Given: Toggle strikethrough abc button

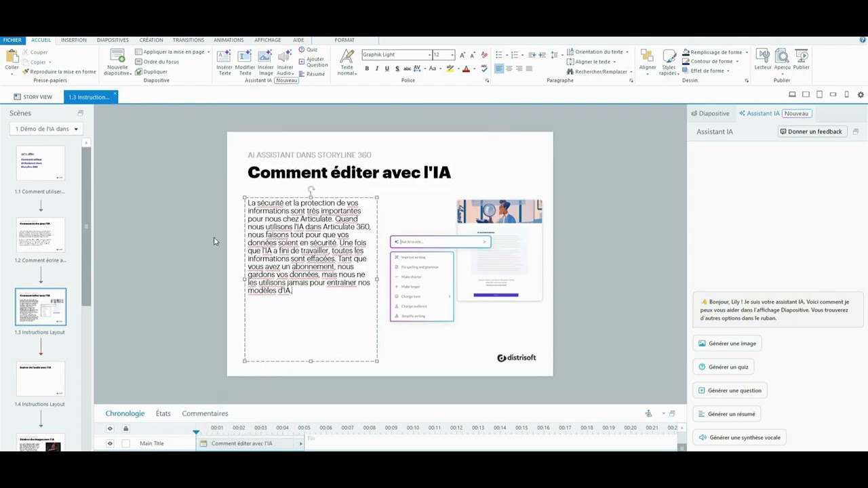Looking at the screenshot, I should (407, 68).
